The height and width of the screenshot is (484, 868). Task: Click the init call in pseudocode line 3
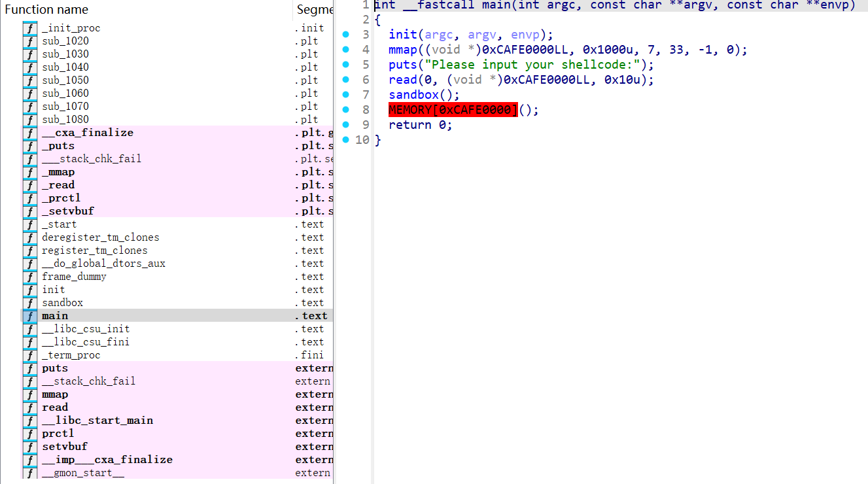(x=403, y=34)
